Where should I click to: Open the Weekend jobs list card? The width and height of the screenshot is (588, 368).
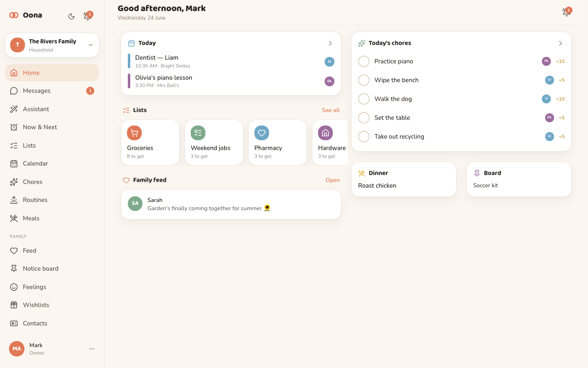[x=214, y=143]
